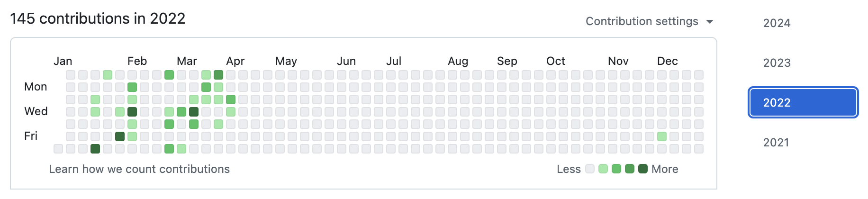Select the lone green December contribution cell
This screenshot has width=868, height=199.
point(662,136)
